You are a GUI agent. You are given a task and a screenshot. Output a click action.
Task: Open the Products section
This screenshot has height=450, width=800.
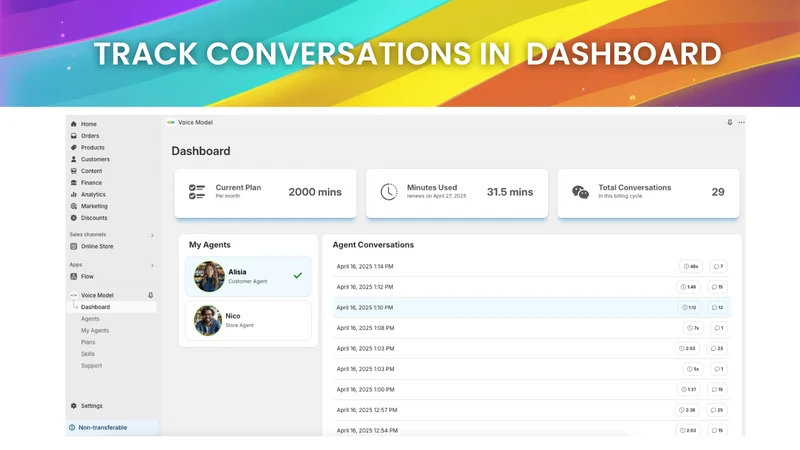92,147
